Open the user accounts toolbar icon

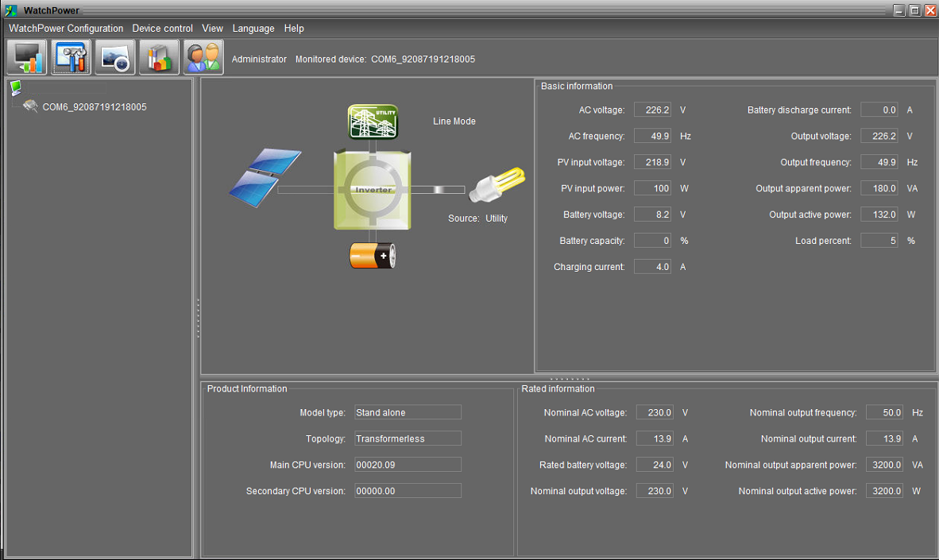pos(203,57)
